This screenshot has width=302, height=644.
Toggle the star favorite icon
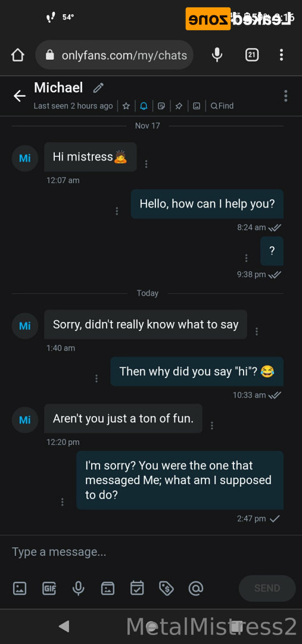pos(126,106)
